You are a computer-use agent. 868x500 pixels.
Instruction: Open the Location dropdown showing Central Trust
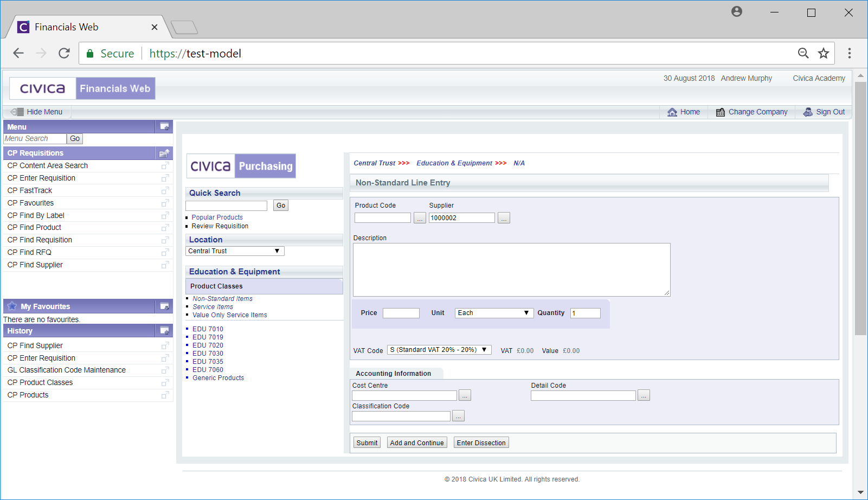pyautogui.click(x=234, y=251)
